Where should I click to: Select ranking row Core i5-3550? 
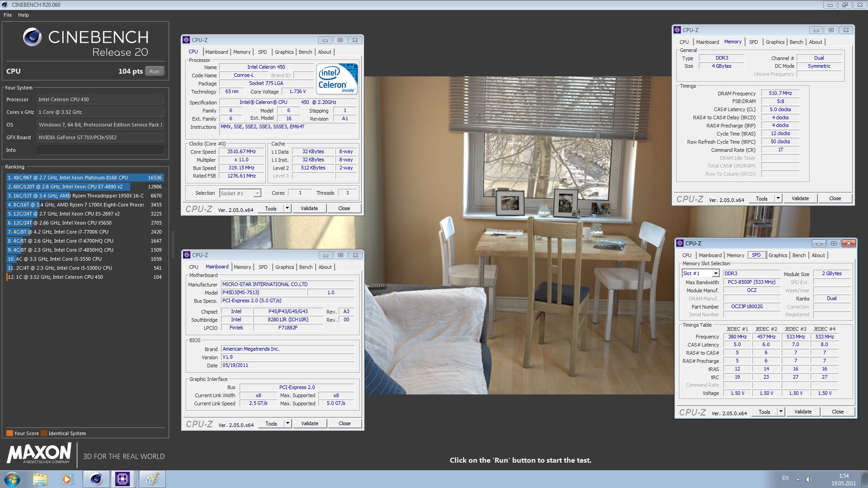click(x=85, y=259)
